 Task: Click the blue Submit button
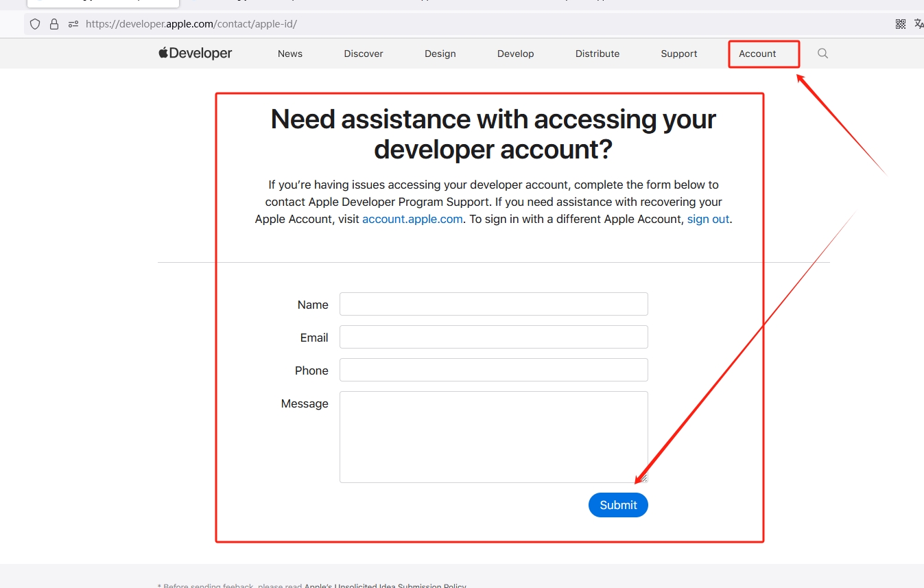click(618, 505)
